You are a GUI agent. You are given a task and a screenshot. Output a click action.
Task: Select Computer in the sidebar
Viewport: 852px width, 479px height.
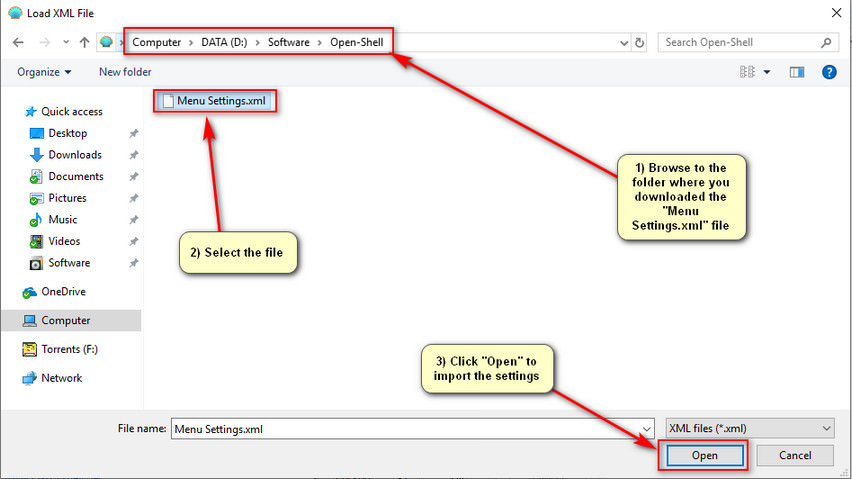(x=71, y=320)
